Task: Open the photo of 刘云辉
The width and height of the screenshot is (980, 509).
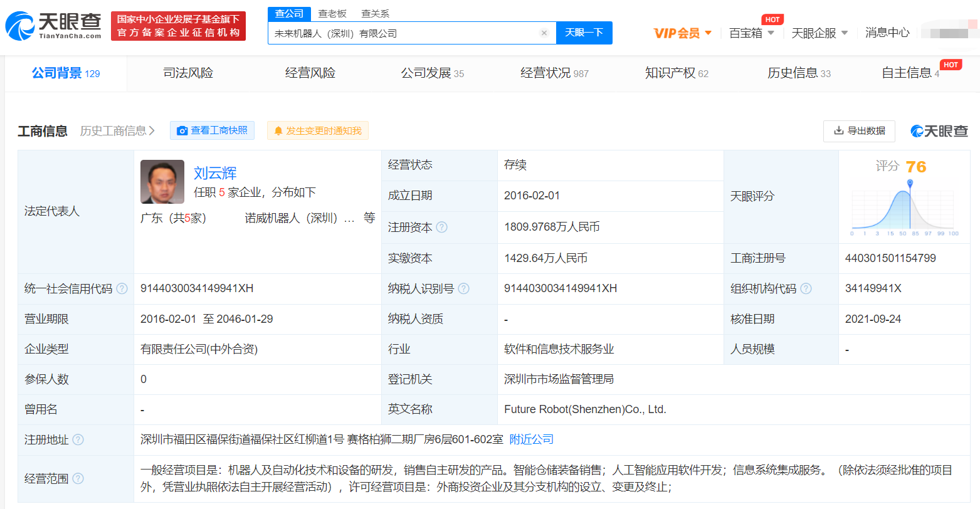Action: pos(162,182)
